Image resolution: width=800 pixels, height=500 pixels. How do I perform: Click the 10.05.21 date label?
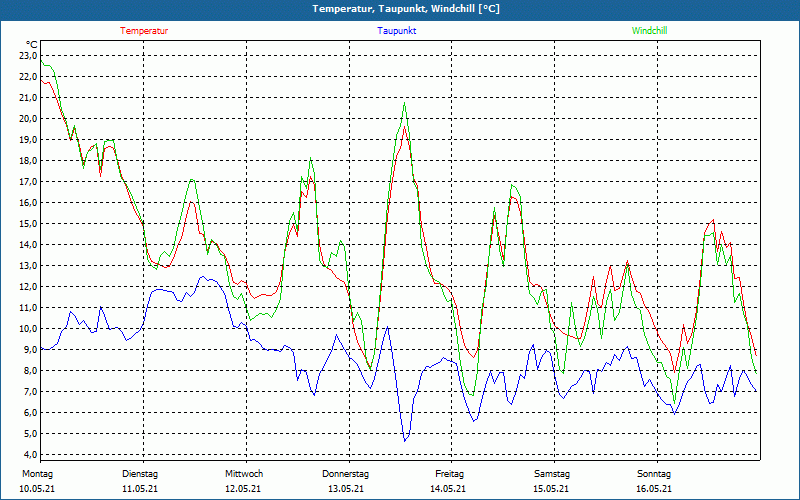(x=37, y=489)
